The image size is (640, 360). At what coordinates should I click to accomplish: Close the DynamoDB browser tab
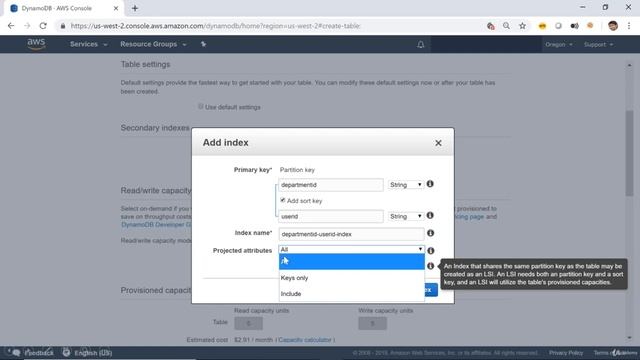[x=116, y=8]
